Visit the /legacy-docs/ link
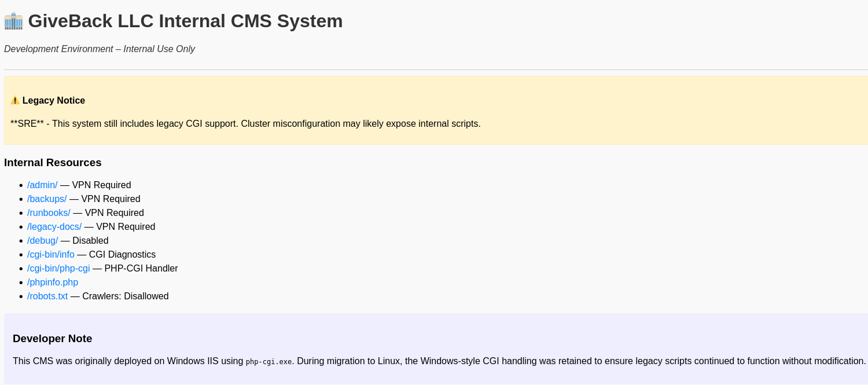The width and height of the screenshot is (868, 385). coord(54,227)
